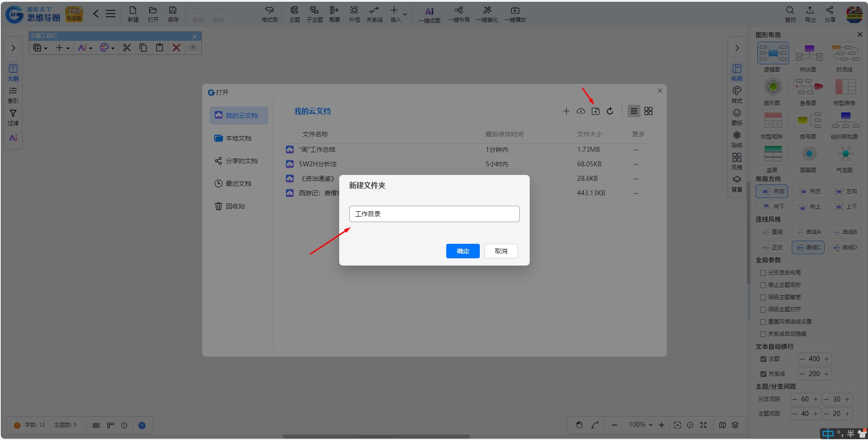Confirm the new folder with the blue button
Screen dimensions: 868x440
[463, 251]
